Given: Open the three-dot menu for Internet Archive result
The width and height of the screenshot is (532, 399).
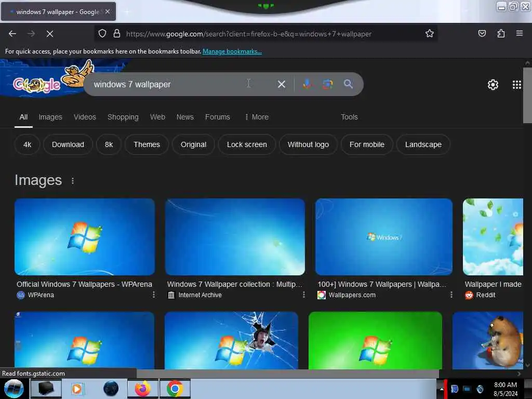Looking at the screenshot, I should click(x=303, y=295).
